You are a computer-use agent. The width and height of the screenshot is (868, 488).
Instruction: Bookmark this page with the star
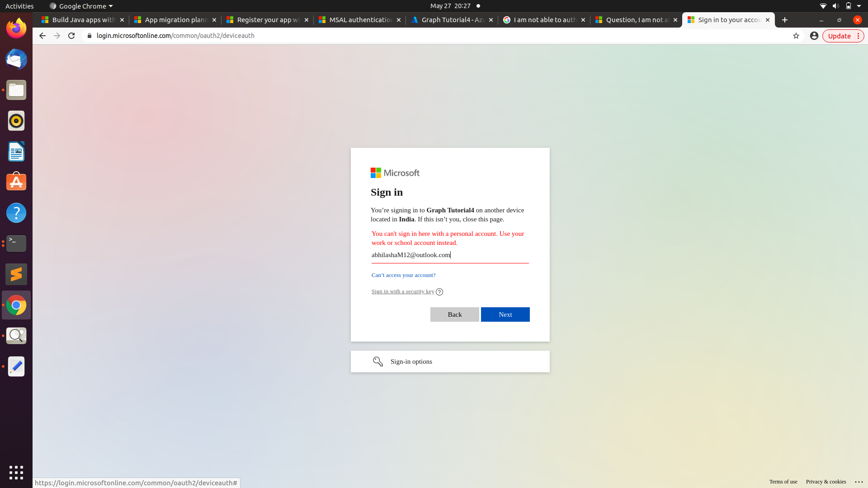tap(796, 36)
